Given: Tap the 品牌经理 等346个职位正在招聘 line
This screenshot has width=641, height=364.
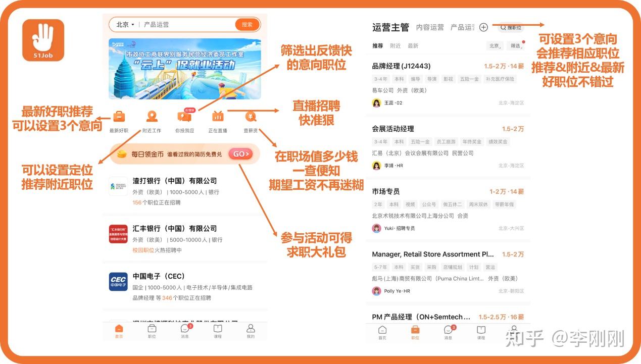Looking at the screenshot, I should (x=172, y=298).
